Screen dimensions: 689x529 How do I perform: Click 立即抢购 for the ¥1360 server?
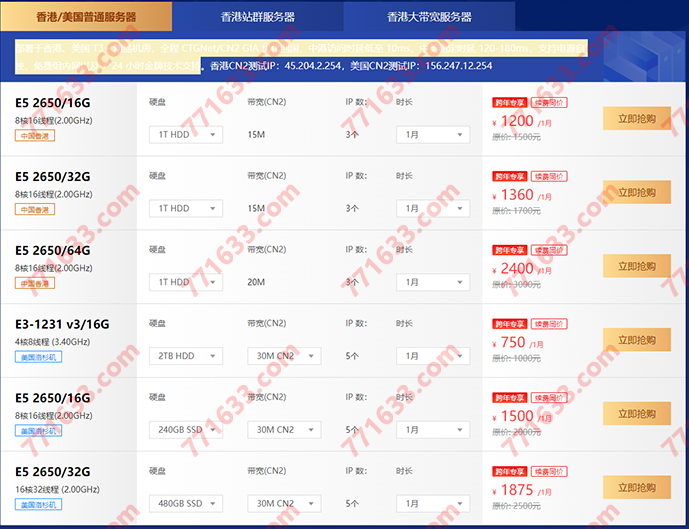point(637,192)
